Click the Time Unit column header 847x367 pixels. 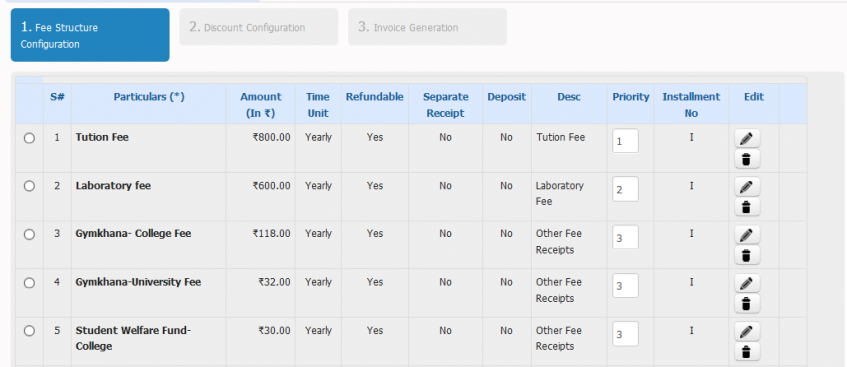318,105
